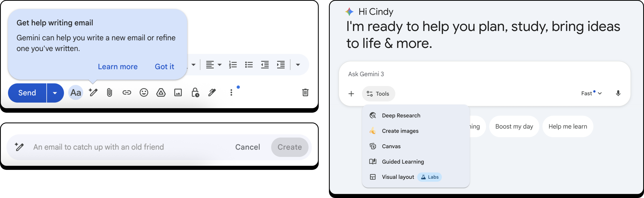Click the Google Drive insert icon
Viewport: 644px width, 198px height.
click(161, 92)
